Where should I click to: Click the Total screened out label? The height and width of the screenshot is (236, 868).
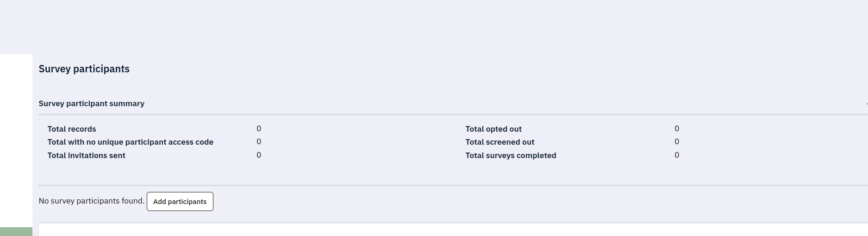pyautogui.click(x=500, y=142)
